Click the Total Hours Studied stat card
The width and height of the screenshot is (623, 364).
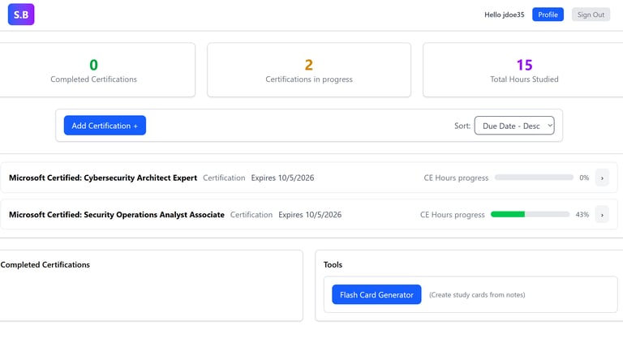[524, 71]
